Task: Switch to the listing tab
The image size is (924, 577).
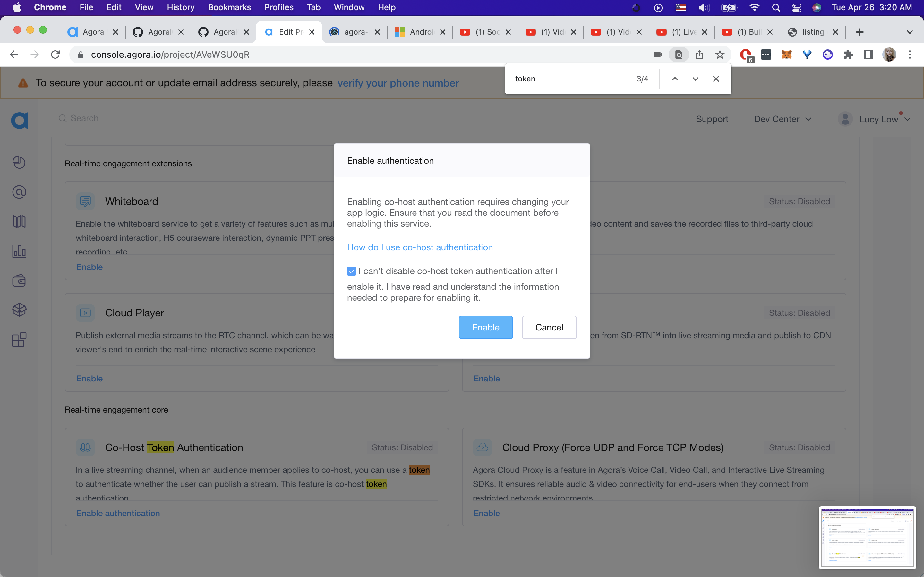Action: click(x=812, y=32)
